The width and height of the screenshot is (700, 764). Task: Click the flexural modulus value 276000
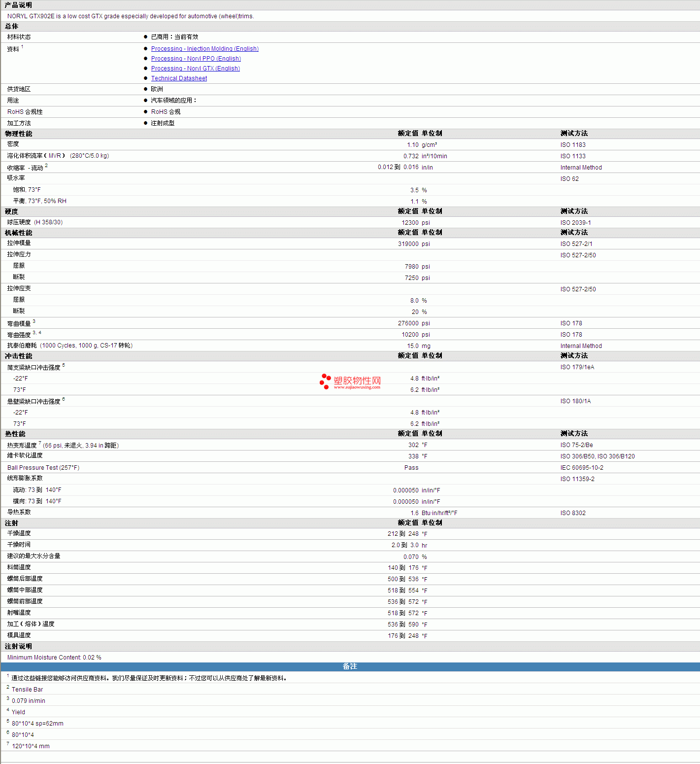408,323
